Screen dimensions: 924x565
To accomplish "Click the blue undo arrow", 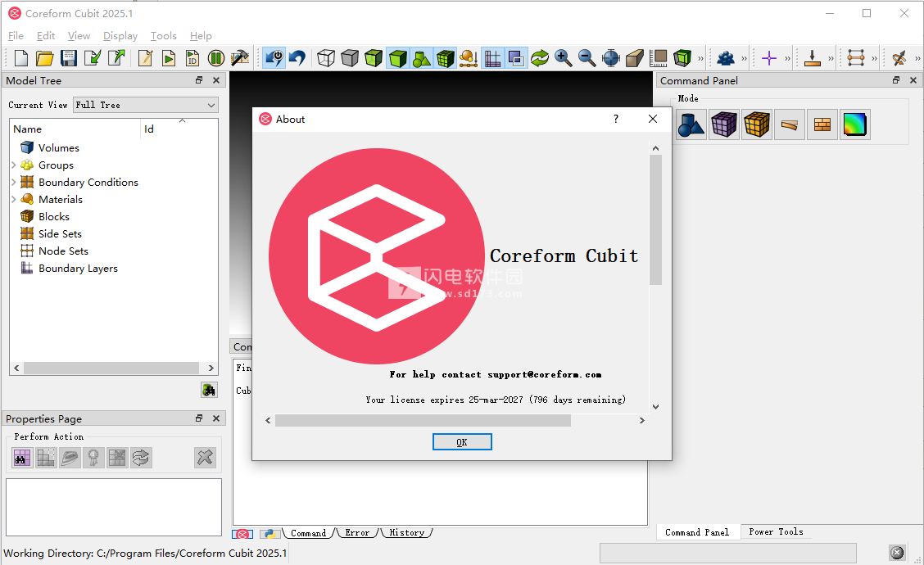I will click(297, 58).
